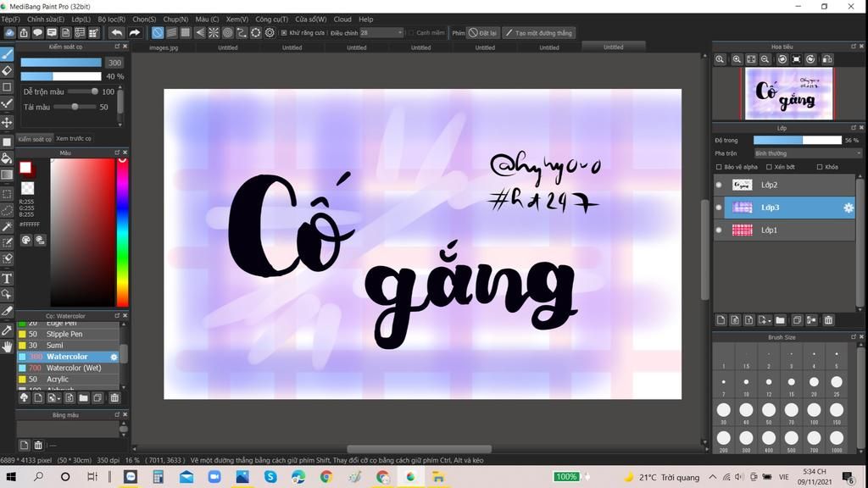Viewport: 868px width, 488px height.
Task: Open the snap settings gear icon
Action: (270, 33)
